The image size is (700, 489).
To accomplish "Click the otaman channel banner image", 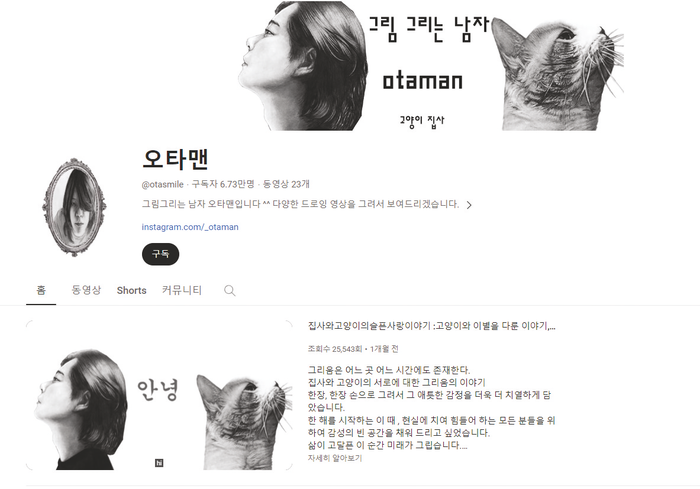I will point(431,66).
